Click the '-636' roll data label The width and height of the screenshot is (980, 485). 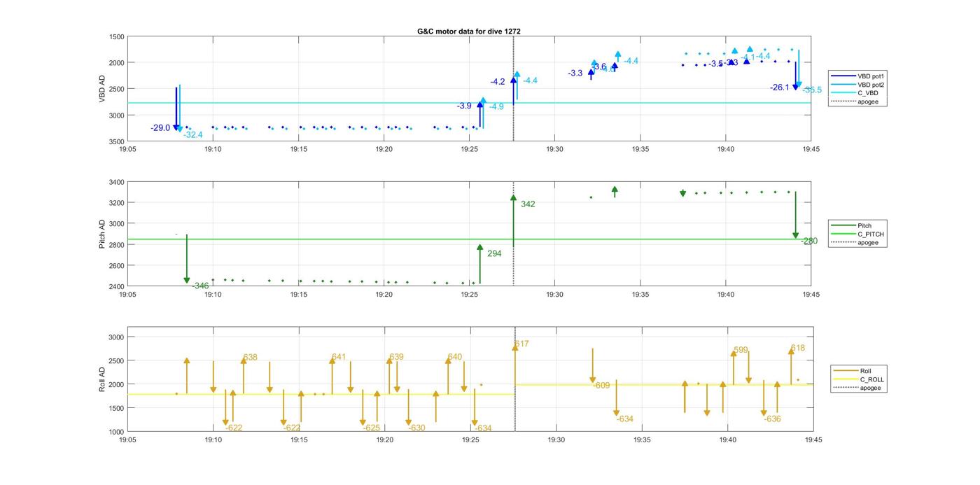772,419
